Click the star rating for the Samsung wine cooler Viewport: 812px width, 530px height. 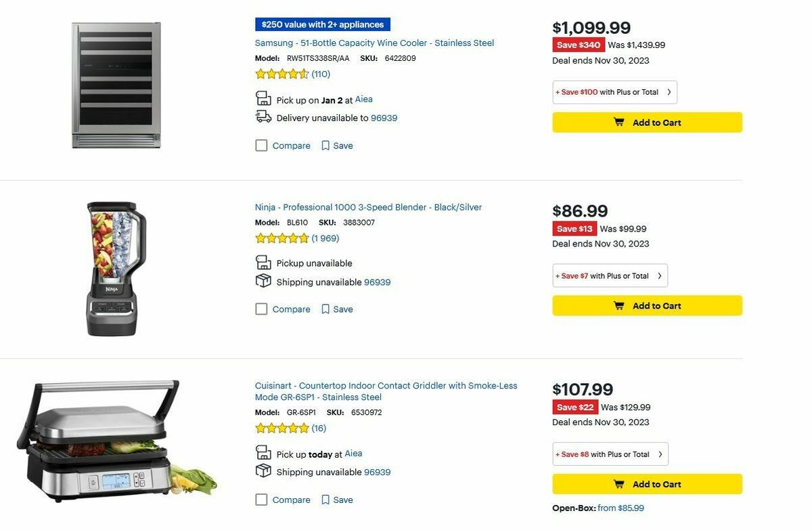click(x=281, y=74)
